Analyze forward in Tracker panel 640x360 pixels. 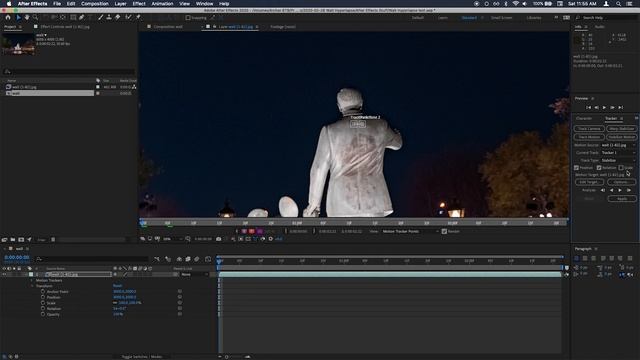tap(620, 190)
